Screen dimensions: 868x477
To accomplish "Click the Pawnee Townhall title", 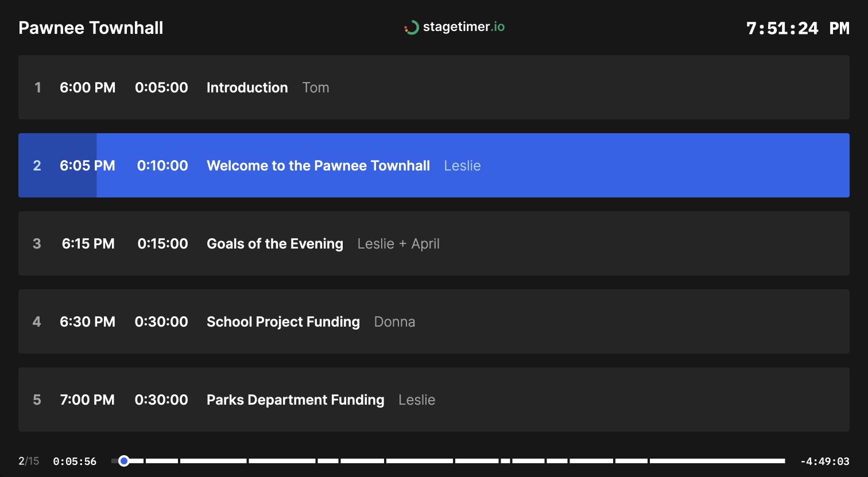I will (91, 28).
